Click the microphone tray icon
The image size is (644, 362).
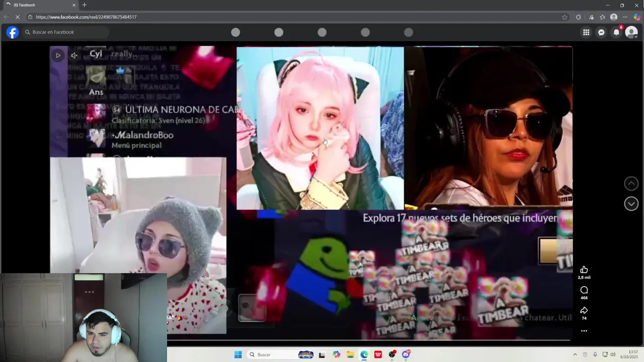595,354
